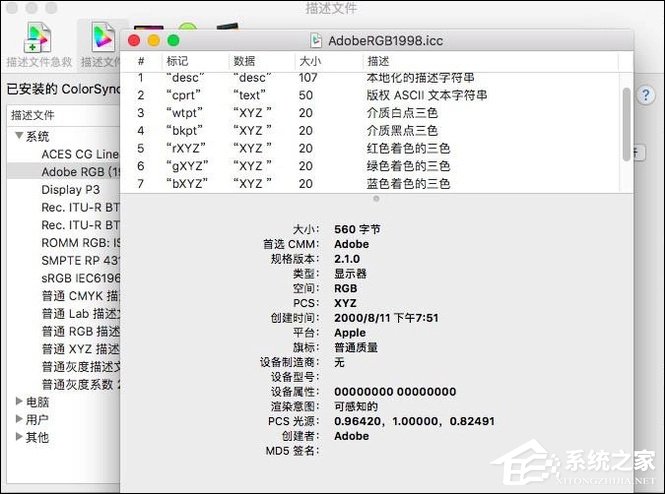Expand the 电脑 tree group

pos(19,401)
